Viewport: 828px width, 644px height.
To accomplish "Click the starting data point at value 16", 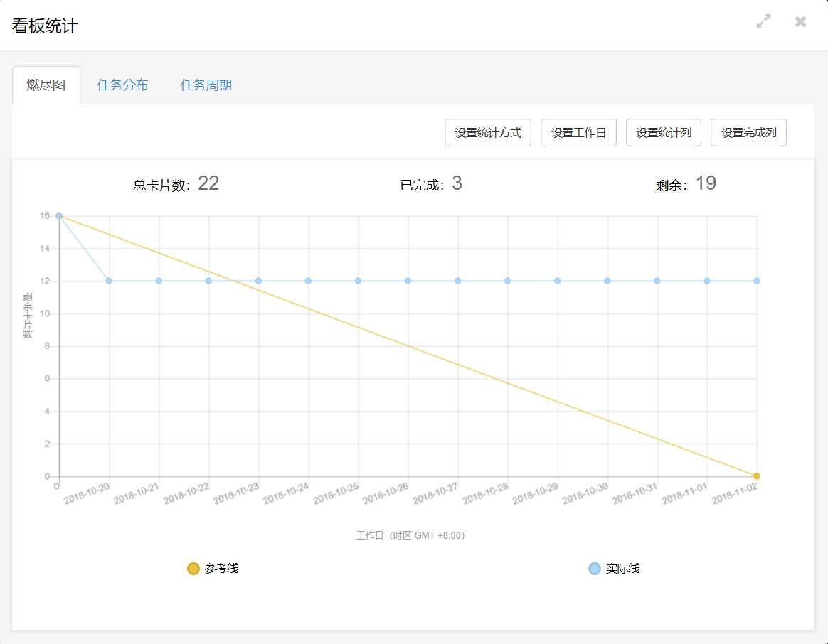I will click(x=59, y=216).
